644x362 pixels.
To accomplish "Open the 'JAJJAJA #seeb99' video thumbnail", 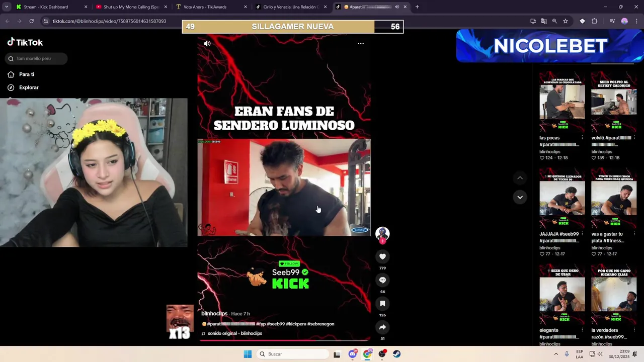I will pos(562,198).
